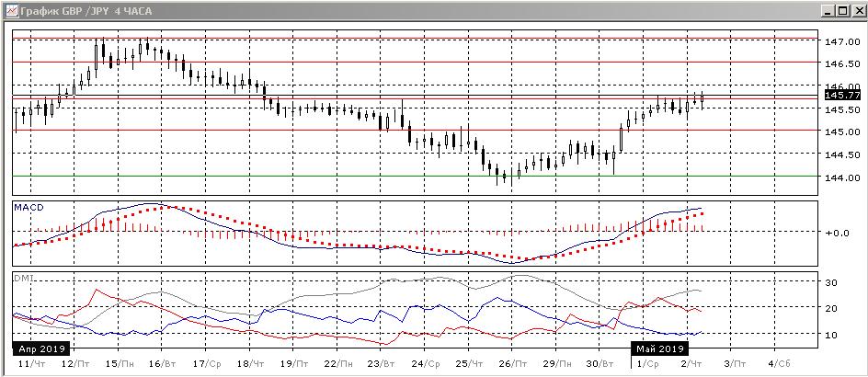This screenshot has height=377, width=868.
Task: Click the 145.00 price axis label
Action: point(841,131)
